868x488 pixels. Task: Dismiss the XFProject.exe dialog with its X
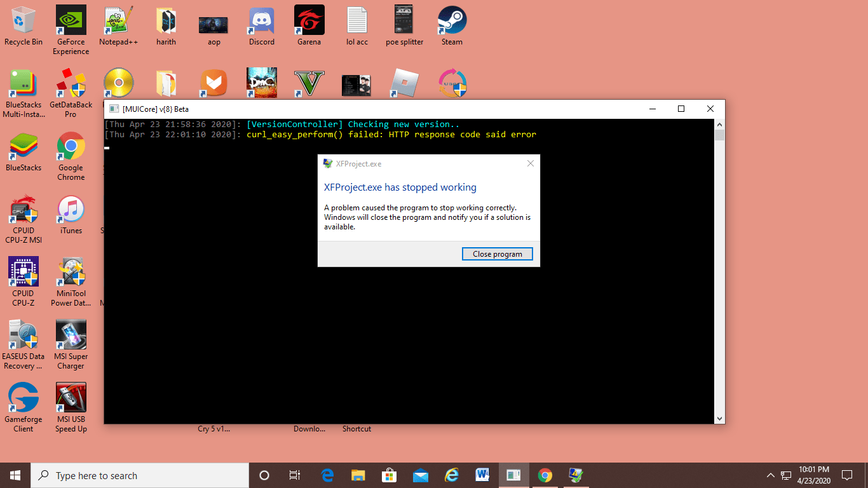(531, 163)
